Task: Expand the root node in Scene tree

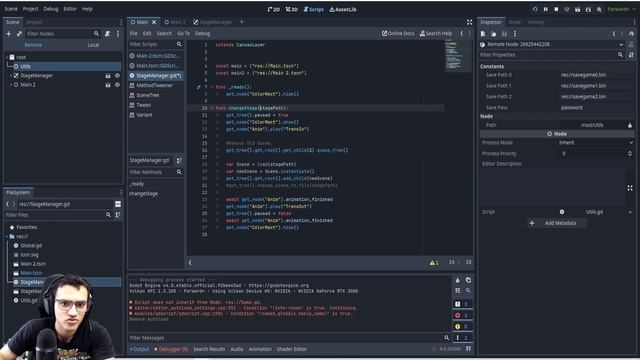Action: pyautogui.click(x=7, y=57)
